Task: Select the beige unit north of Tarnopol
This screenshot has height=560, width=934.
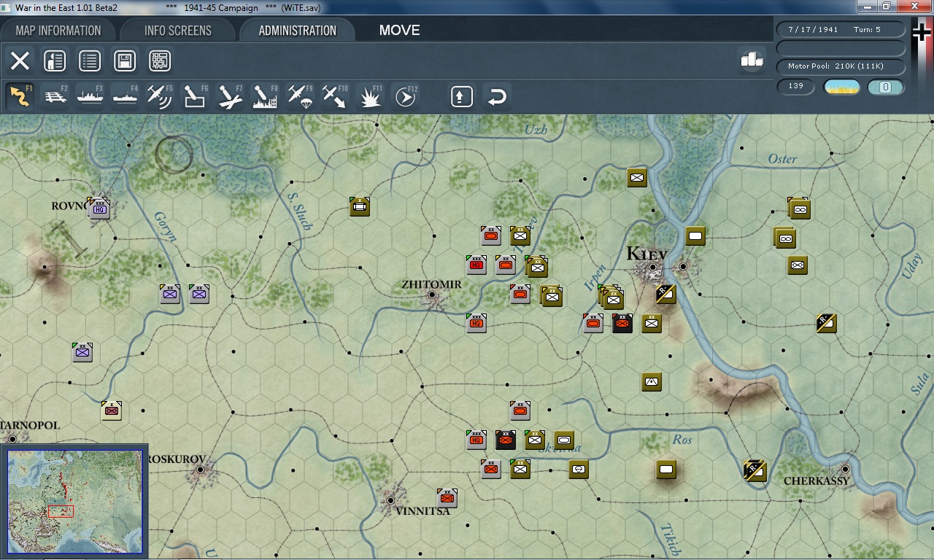Action: pyautogui.click(x=112, y=411)
